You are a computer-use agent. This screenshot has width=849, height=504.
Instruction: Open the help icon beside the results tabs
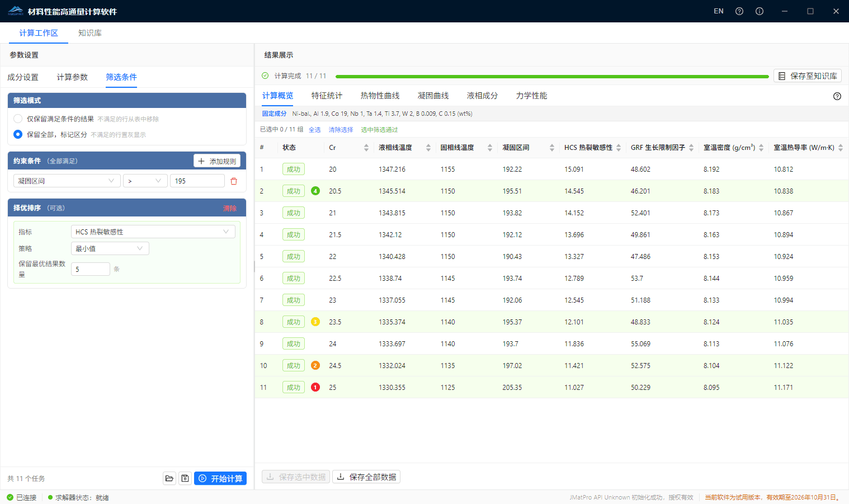(x=837, y=96)
